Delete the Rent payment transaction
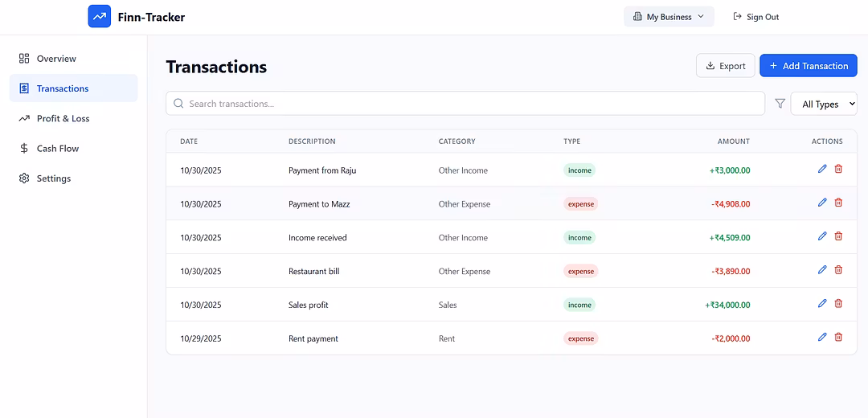Image resolution: width=868 pixels, height=418 pixels. 838,338
